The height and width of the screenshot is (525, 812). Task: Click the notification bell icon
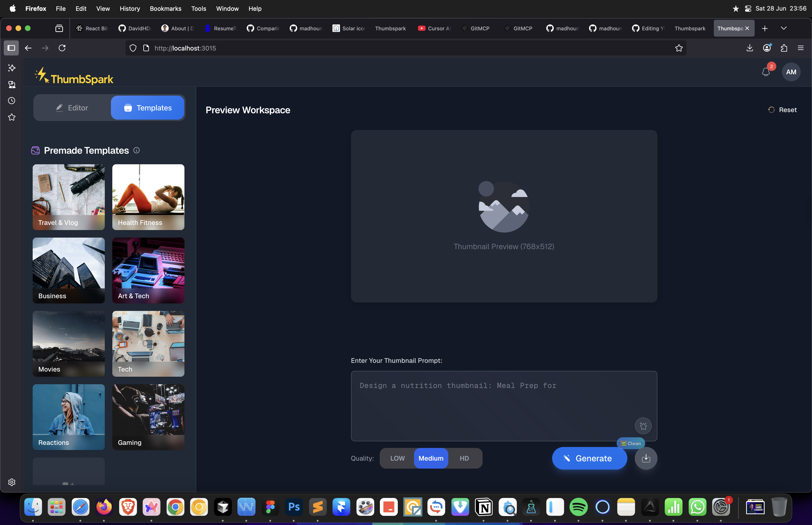[766, 72]
